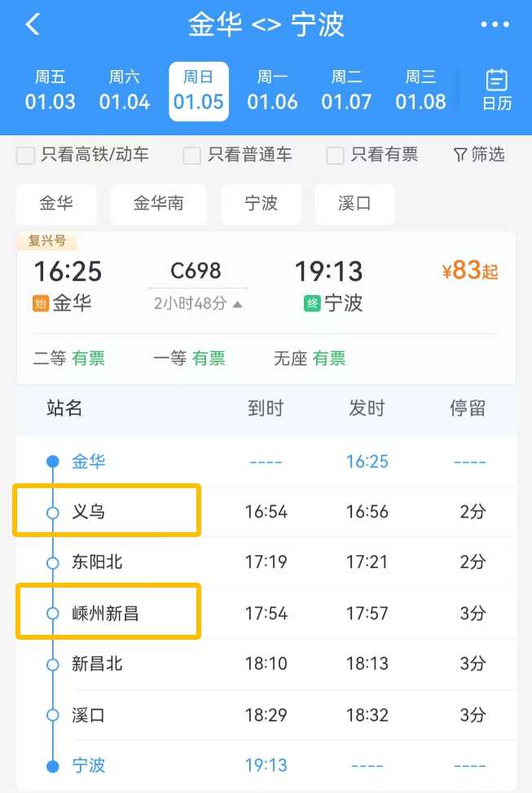Choose 周二 01.07 date tab

point(347,90)
